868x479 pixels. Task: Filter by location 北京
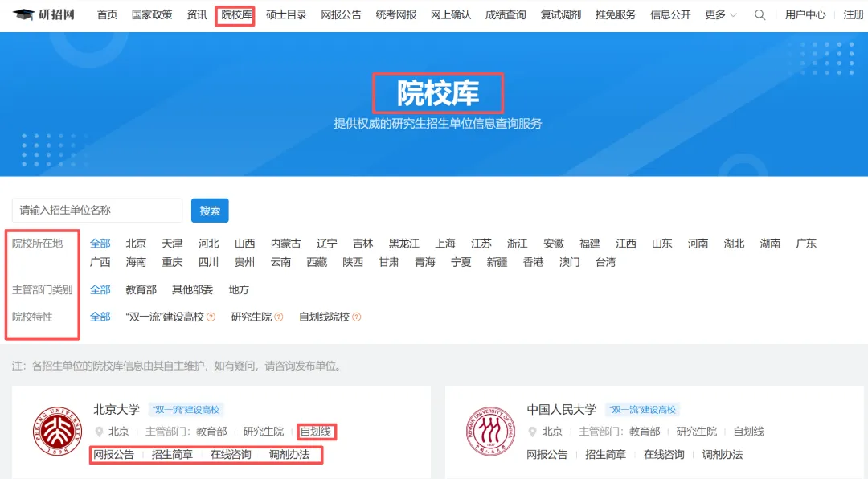pyautogui.click(x=136, y=244)
